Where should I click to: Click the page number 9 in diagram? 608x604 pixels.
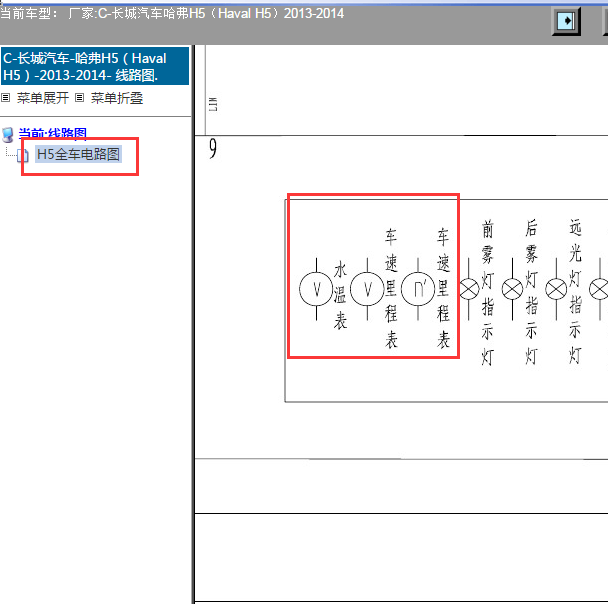[x=212, y=148]
